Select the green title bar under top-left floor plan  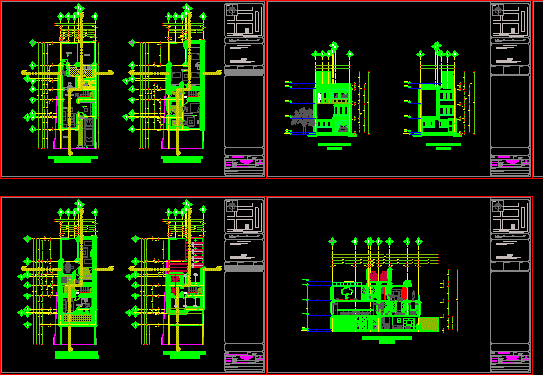pos(73,159)
